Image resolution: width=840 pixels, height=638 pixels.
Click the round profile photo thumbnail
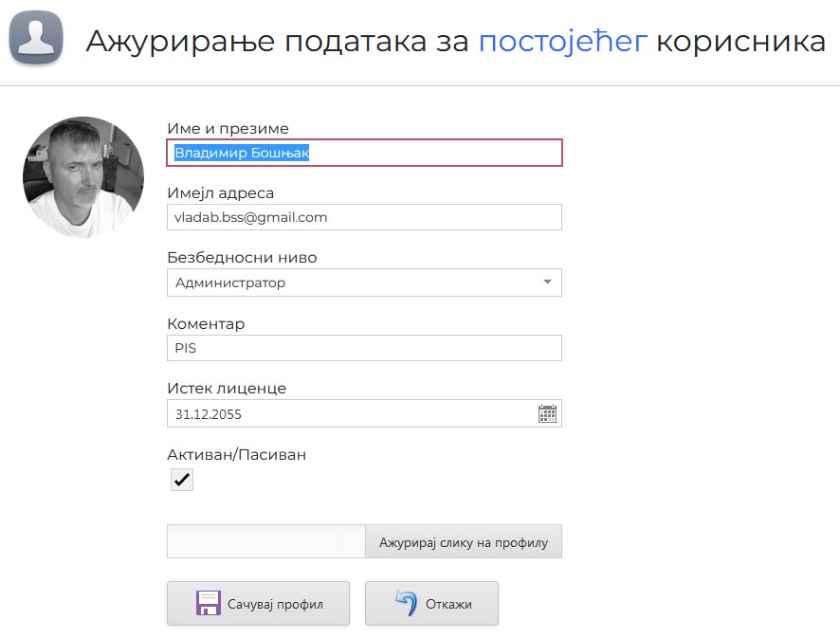click(x=83, y=176)
